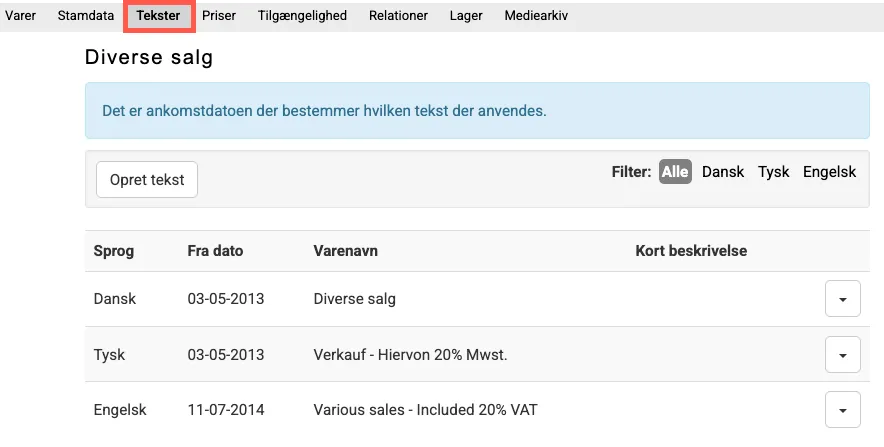Filter texts by Engelsk
The image size is (884, 447).
[829, 172]
